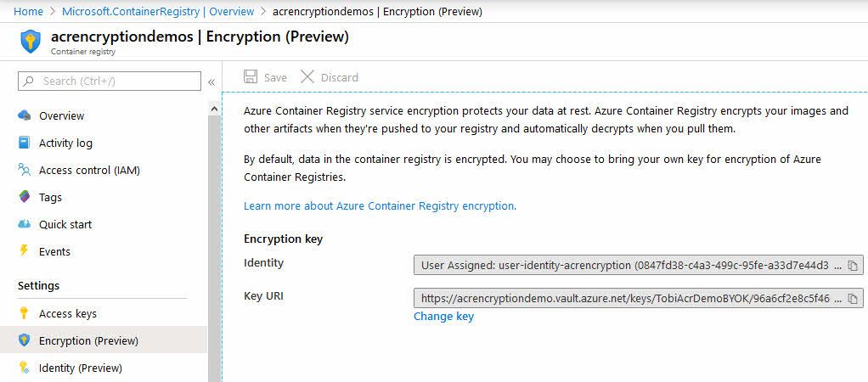
Task: Click the Tags icon in sidebar
Action: coord(24,197)
